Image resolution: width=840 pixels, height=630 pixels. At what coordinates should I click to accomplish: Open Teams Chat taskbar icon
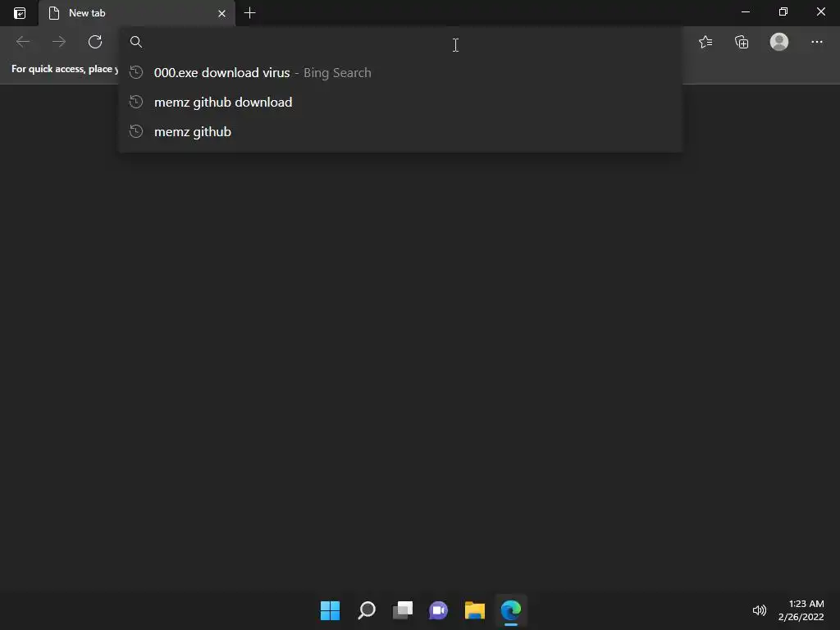438,610
